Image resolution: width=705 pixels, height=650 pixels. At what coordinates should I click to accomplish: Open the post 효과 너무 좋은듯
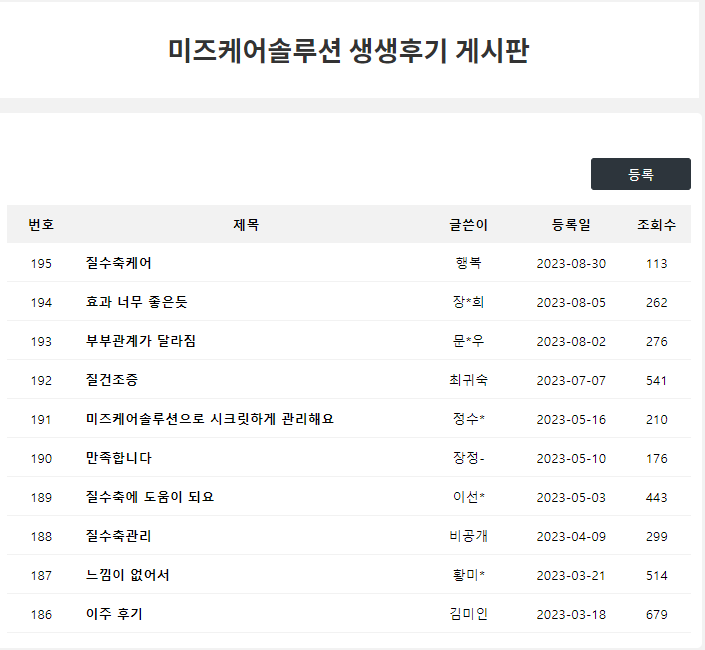136,302
